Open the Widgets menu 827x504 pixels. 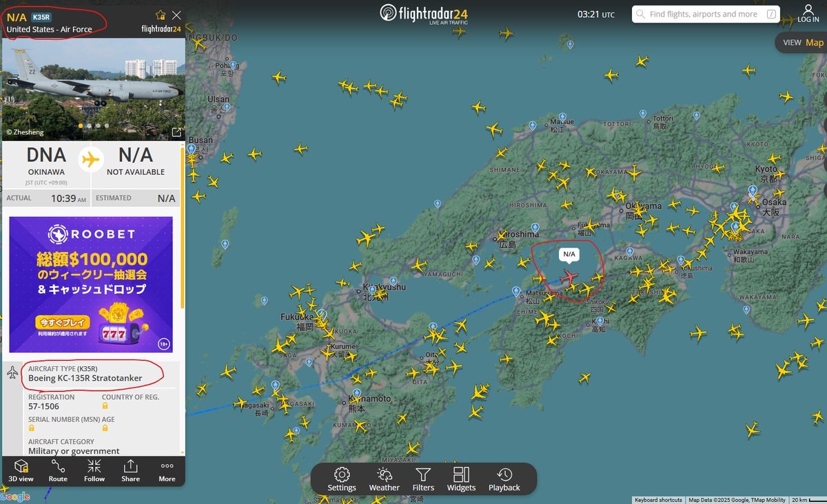click(x=461, y=479)
